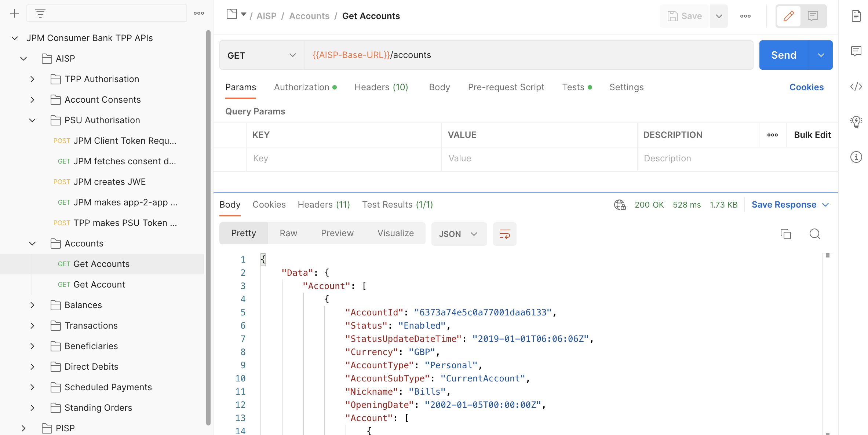Open breadcrumb dropdown arrow next to document icon
Viewport: 868px width, 435px height.
point(244,14)
